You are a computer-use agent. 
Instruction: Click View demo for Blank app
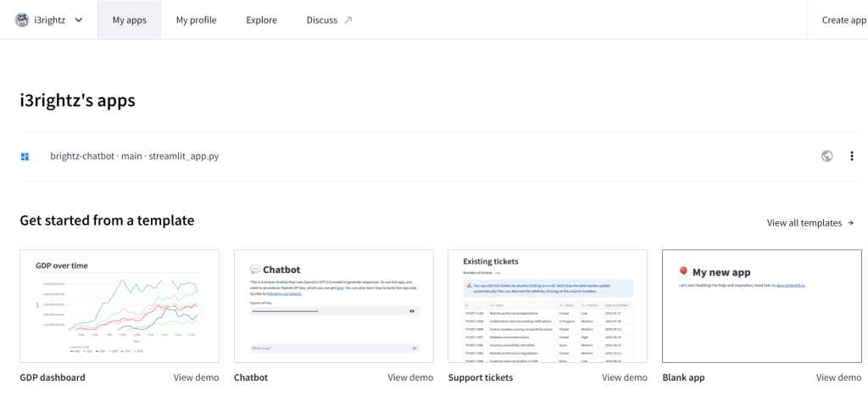pyautogui.click(x=838, y=377)
